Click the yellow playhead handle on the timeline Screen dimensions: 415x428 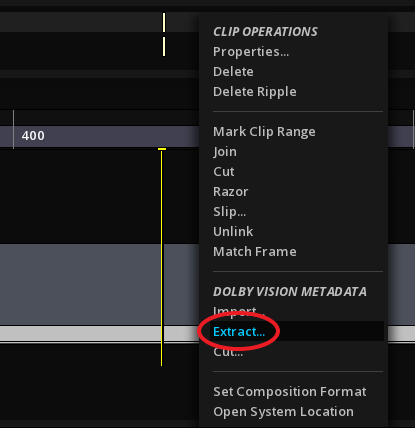(162, 149)
